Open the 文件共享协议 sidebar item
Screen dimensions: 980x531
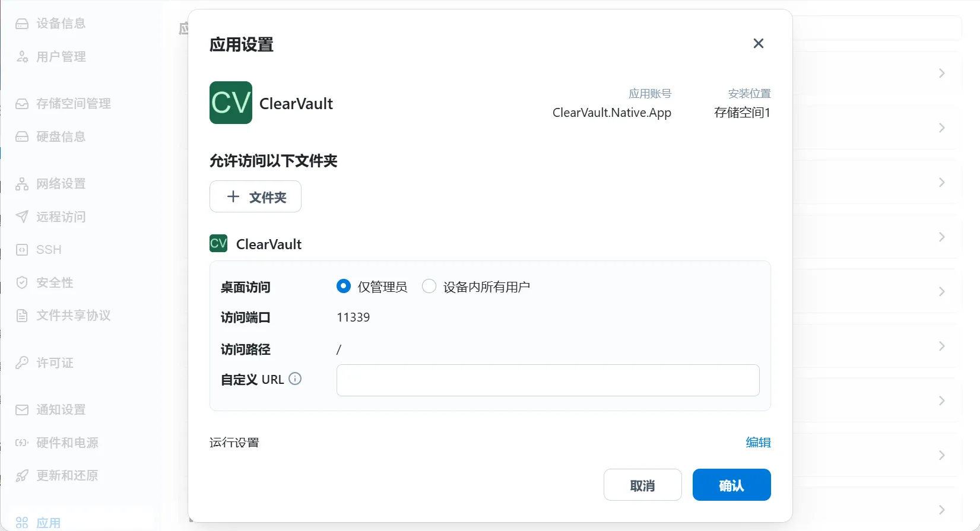[64, 316]
